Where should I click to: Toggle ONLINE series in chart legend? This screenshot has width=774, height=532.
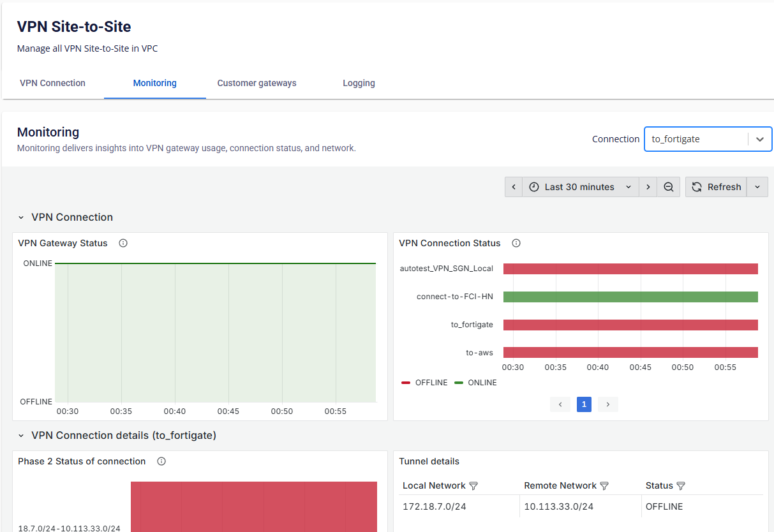point(475,383)
